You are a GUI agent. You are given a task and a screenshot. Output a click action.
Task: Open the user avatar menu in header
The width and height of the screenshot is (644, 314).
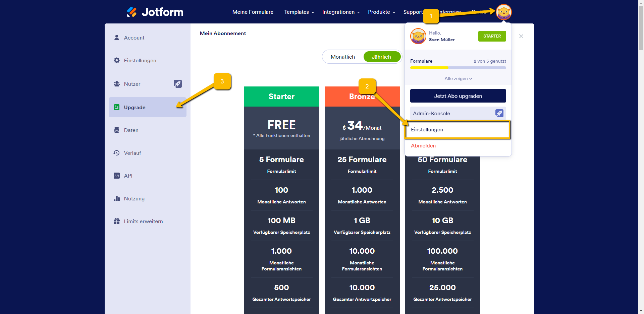tap(503, 12)
